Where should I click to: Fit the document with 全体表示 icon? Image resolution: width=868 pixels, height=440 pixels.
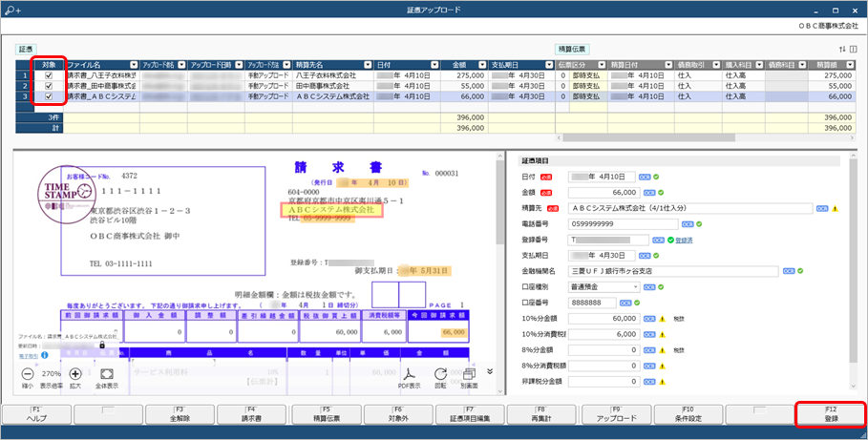(107, 374)
